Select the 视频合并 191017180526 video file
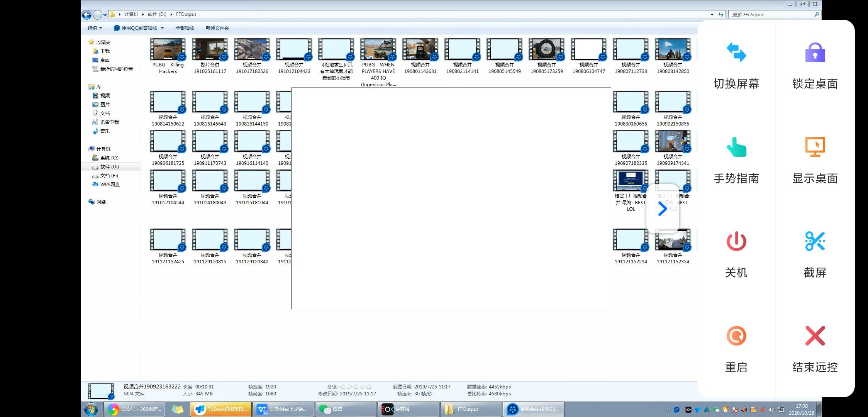The image size is (868, 417). tap(252, 56)
